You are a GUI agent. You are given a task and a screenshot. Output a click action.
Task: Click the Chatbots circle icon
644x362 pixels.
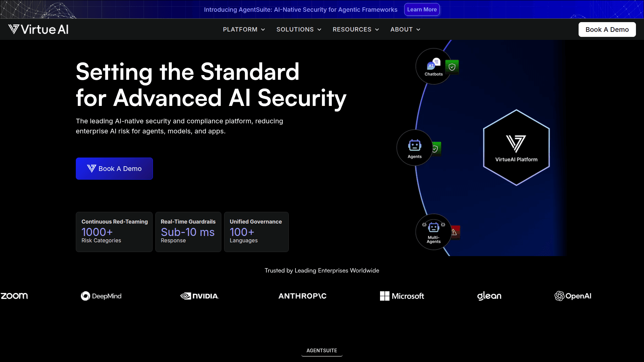coord(433,66)
